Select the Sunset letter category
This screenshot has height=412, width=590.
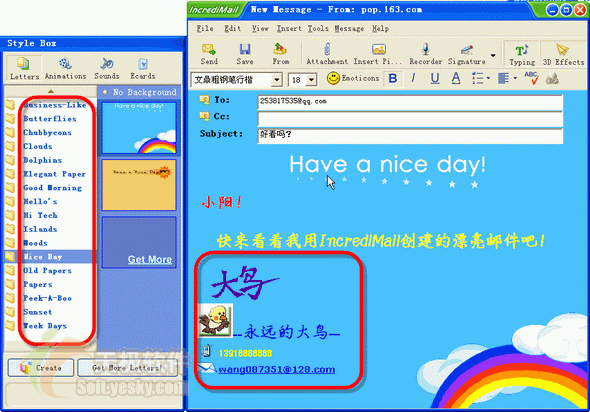click(x=38, y=312)
